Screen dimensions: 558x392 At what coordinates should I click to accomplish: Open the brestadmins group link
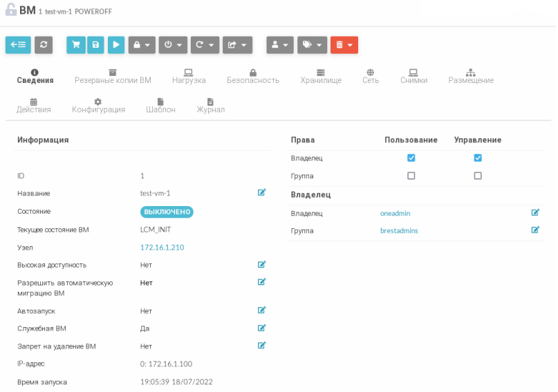pyautogui.click(x=399, y=231)
